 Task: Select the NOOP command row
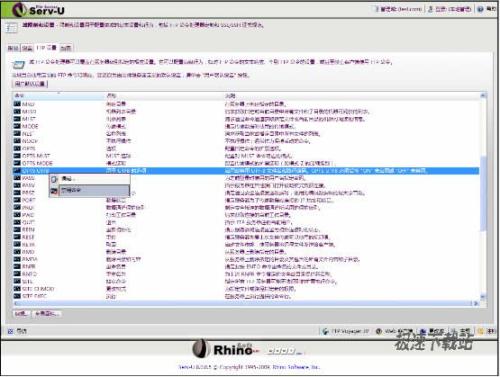[246, 141]
